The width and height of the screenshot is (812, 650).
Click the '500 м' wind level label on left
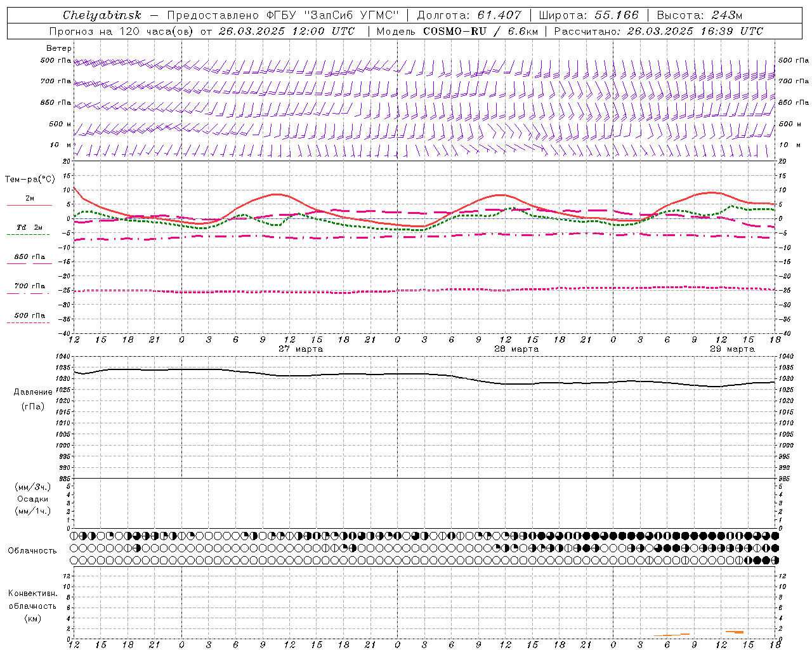tap(60, 124)
